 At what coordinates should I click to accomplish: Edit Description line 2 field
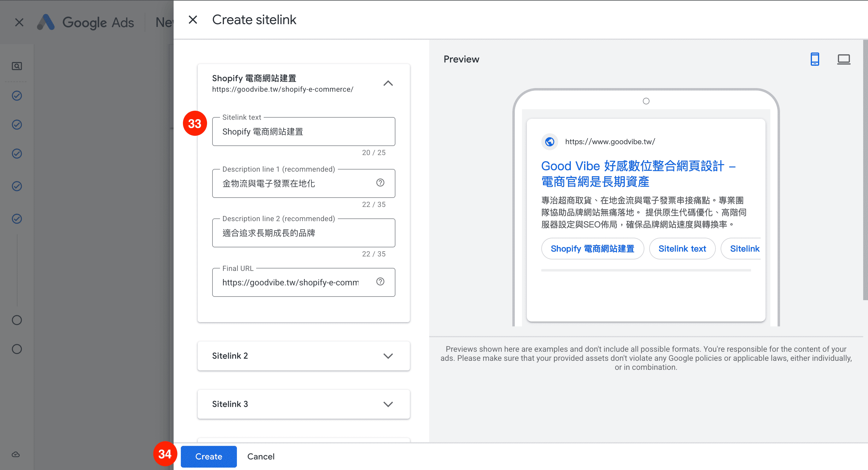pos(303,233)
